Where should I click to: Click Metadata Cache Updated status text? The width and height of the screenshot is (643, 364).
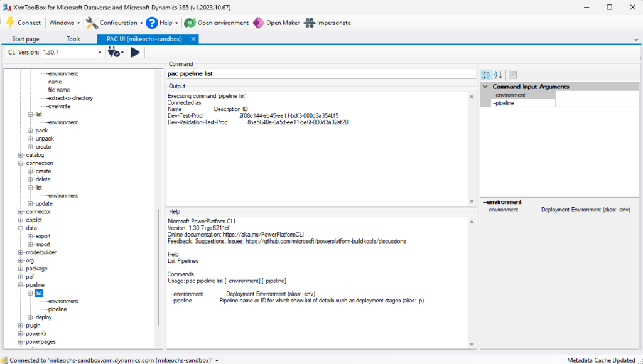point(601,360)
